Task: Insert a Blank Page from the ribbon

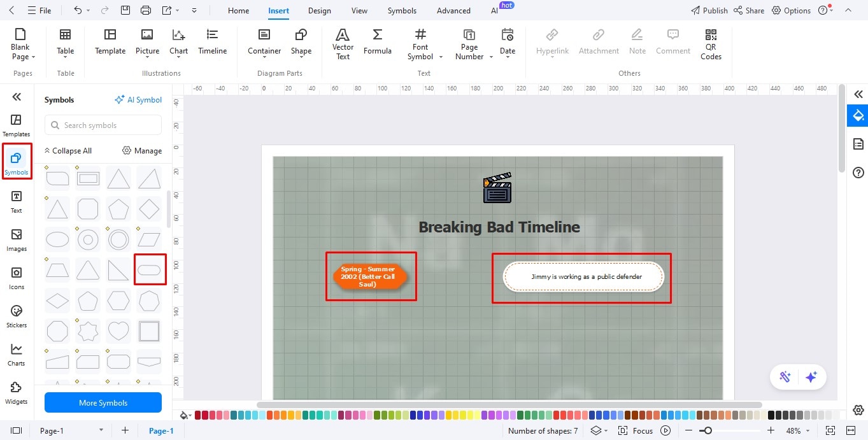Action: (x=20, y=43)
